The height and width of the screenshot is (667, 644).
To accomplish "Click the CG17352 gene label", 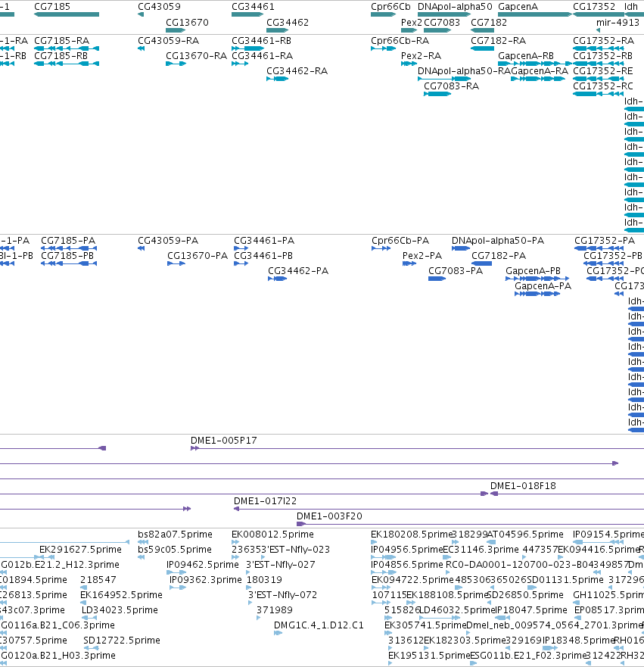I will (594, 7).
